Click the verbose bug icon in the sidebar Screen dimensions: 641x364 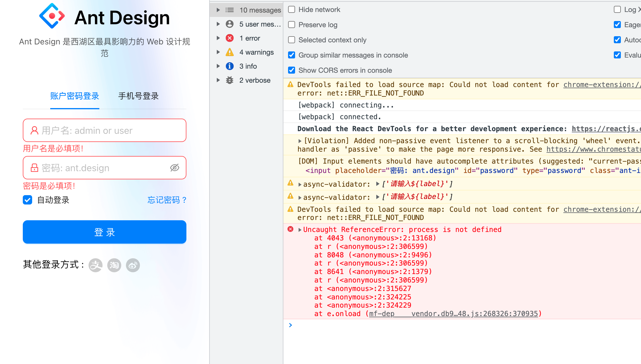pyautogui.click(x=230, y=80)
